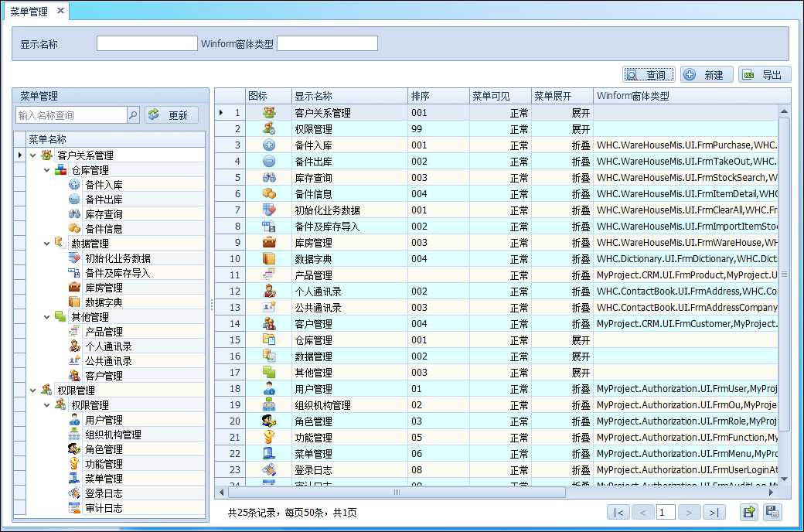
Task: Click 登录日志 cell in grid row 23
Action: pos(349,470)
